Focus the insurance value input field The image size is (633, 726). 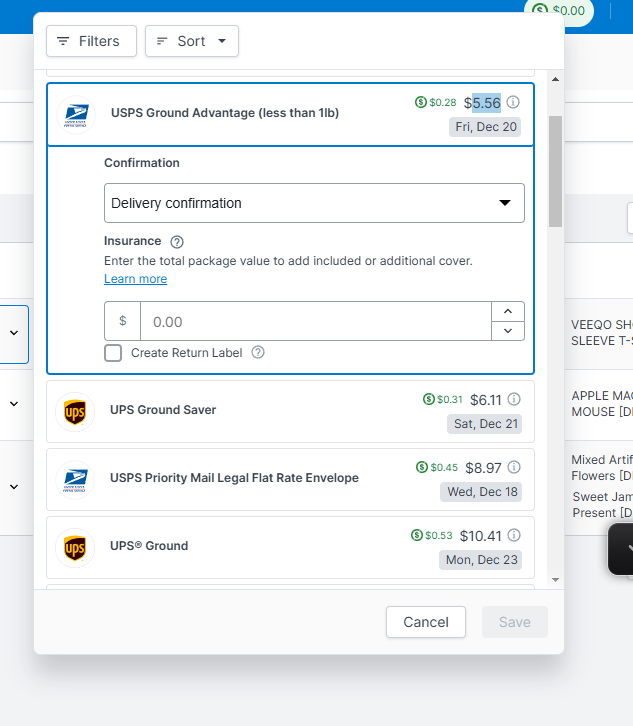pos(315,321)
